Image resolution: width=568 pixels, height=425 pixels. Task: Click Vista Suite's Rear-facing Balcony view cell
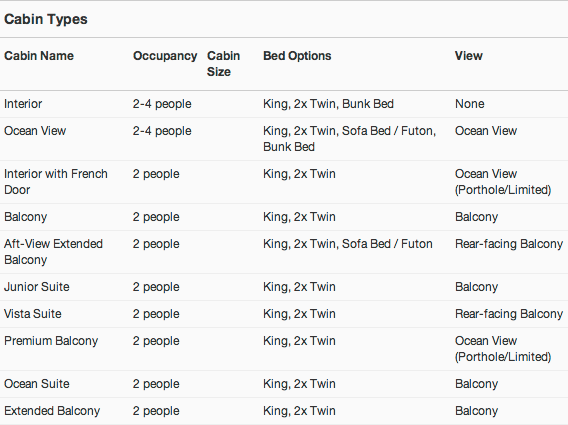509,313
